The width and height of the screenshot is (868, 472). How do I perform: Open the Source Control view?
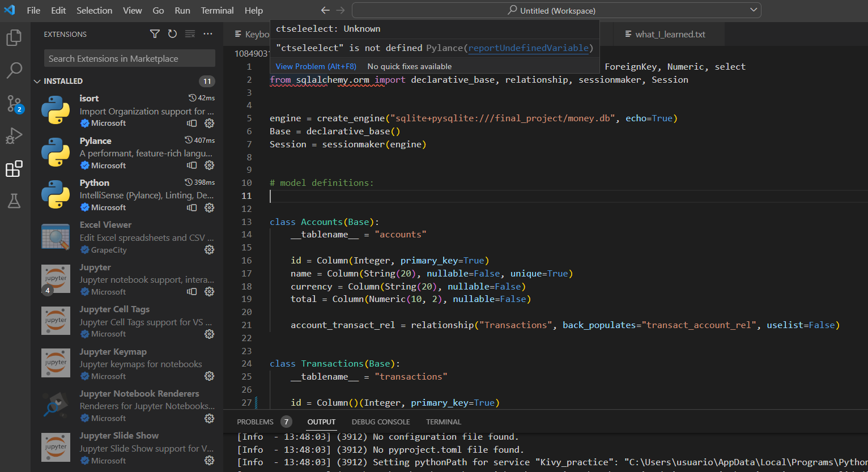pos(14,103)
